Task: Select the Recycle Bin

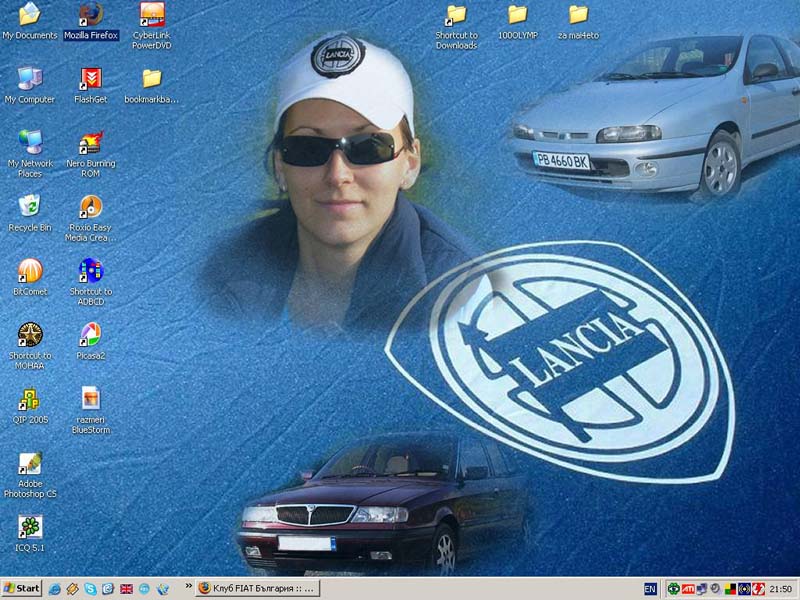Action: [30, 206]
